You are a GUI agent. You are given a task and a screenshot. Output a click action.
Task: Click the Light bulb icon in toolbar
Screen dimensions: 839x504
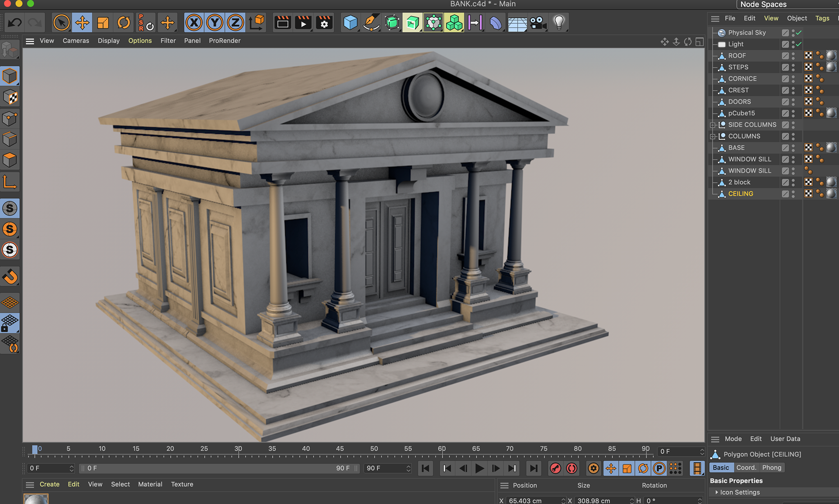coord(559,23)
